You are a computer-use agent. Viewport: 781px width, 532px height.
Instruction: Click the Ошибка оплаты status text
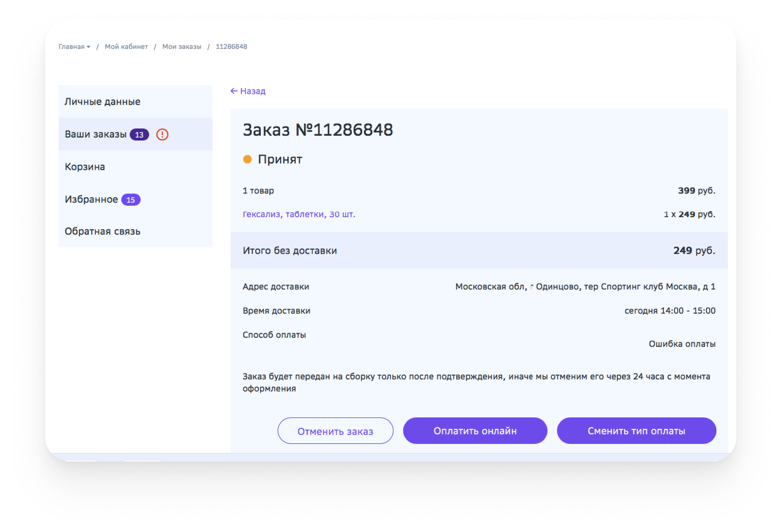coord(682,344)
